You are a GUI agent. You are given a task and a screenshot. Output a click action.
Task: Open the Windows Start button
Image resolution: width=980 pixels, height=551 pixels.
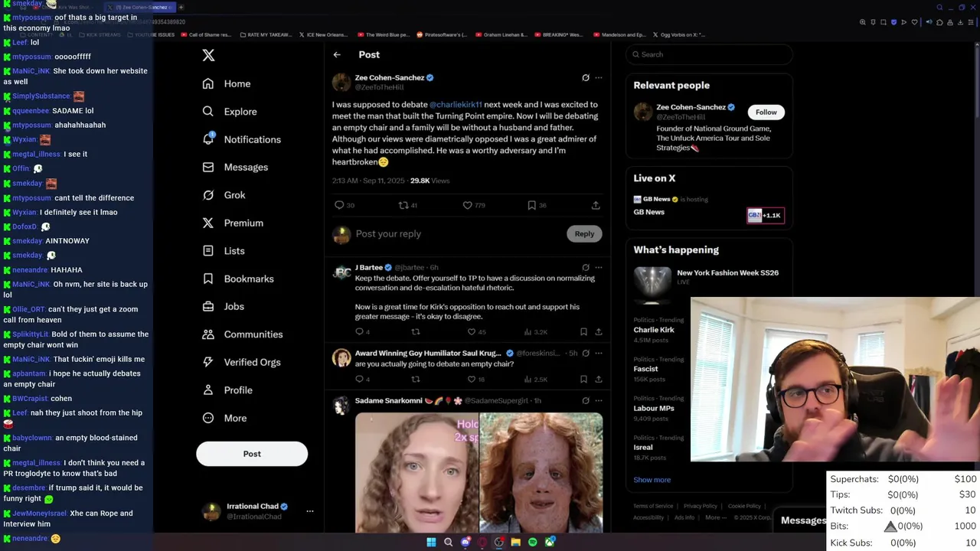coord(431,543)
